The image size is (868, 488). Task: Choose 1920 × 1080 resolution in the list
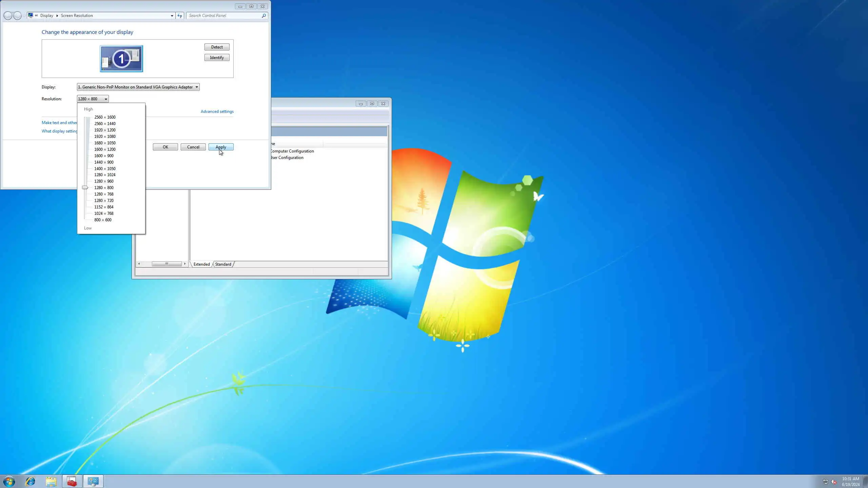pyautogui.click(x=105, y=137)
